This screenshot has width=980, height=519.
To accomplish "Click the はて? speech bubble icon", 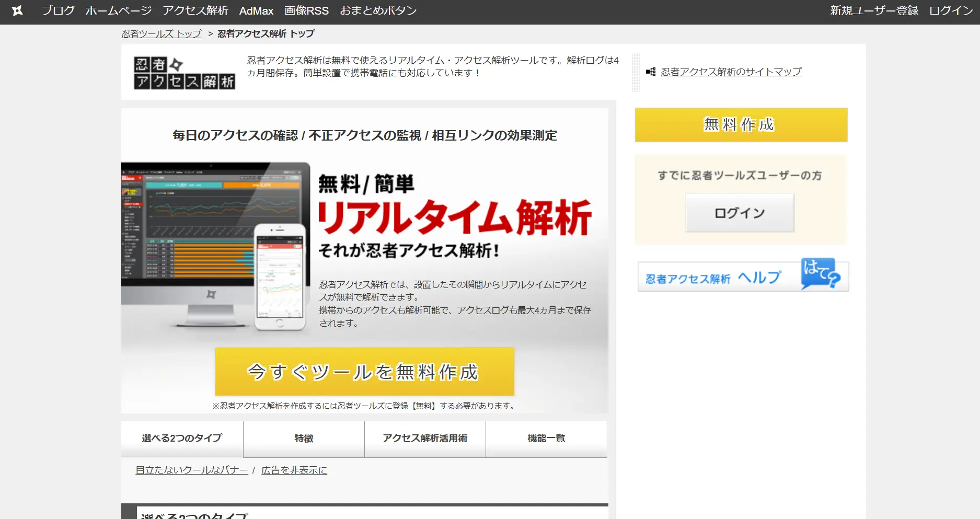I will [820, 273].
